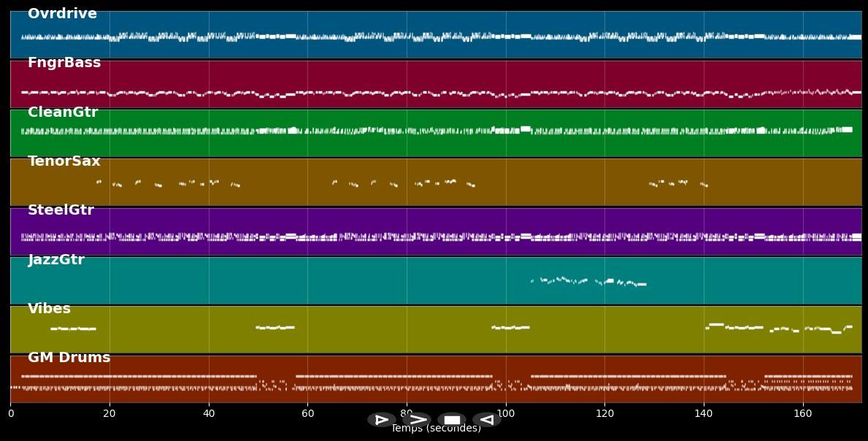Viewport: 868px width, 441px height.
Task: Click the first triangle button in playback controls
Action: pos(381,420)
